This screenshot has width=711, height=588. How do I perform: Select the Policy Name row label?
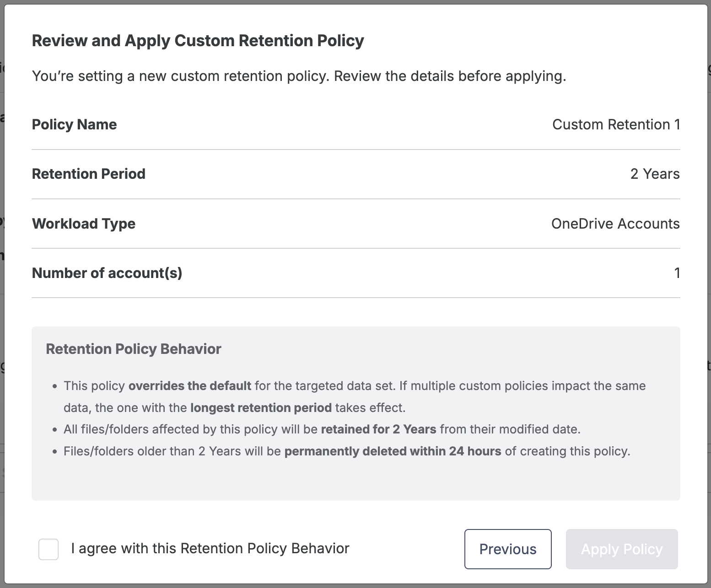[x=74, y=124]
